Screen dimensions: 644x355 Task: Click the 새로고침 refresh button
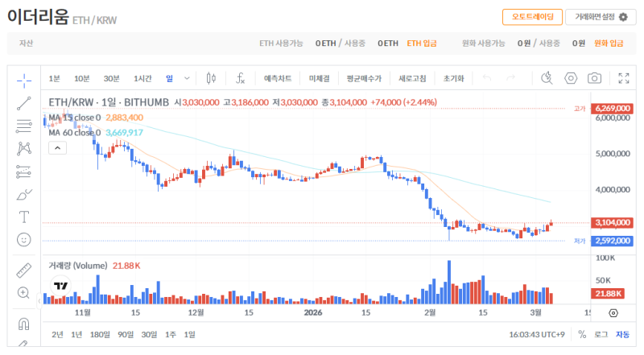pyautogui.click(x=412, y=78)
